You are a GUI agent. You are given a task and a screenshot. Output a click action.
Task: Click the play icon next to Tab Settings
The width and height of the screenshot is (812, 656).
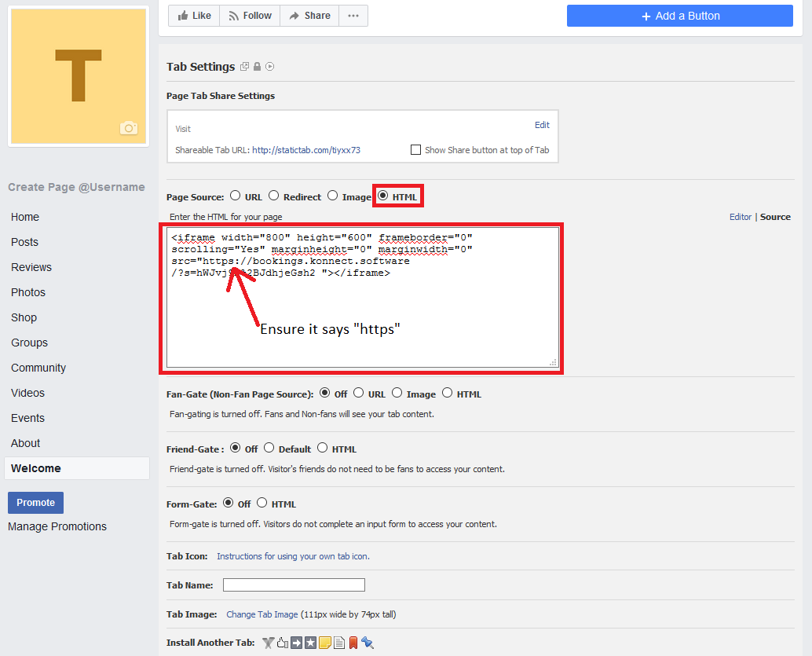tap(269, 66)
